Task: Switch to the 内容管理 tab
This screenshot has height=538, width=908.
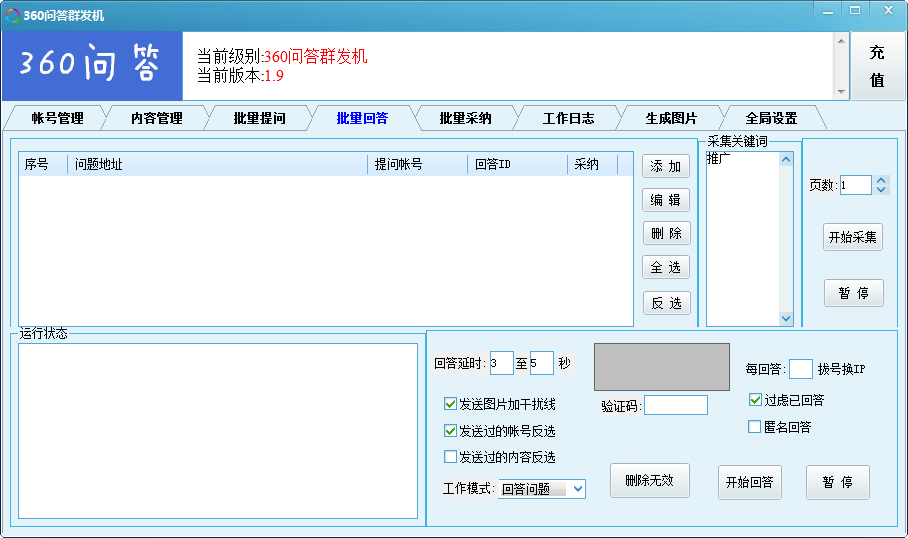Action: tap(156, 118)
